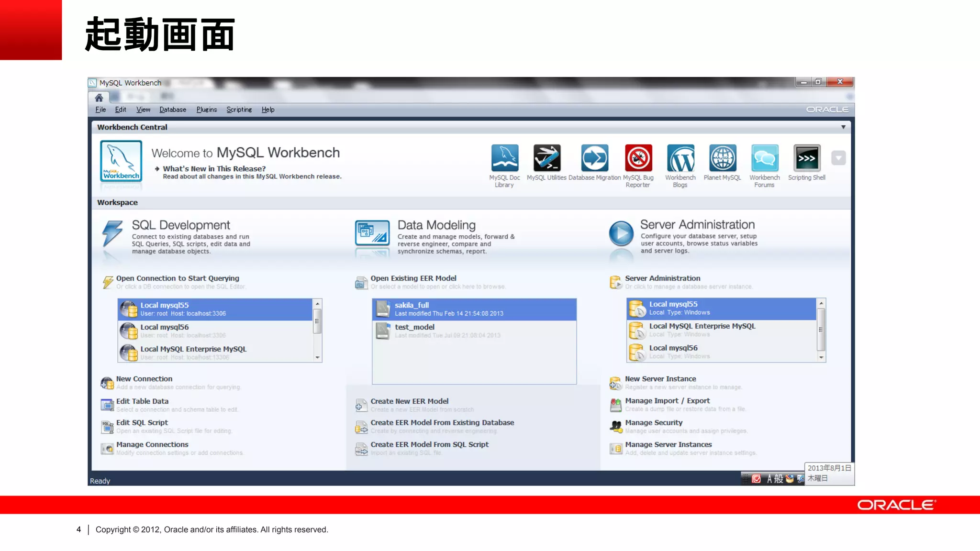Open the Planet MySQL shortcut

(x=723, y=158)
